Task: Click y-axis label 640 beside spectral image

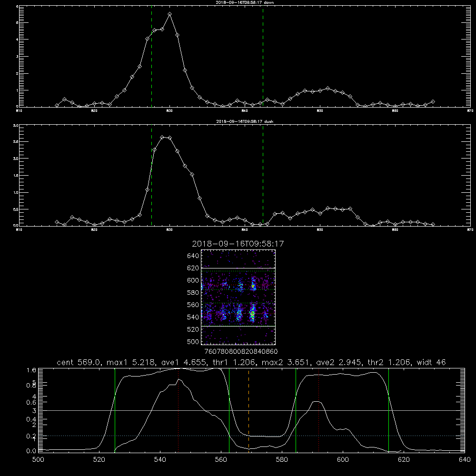Action: [193, 256]
